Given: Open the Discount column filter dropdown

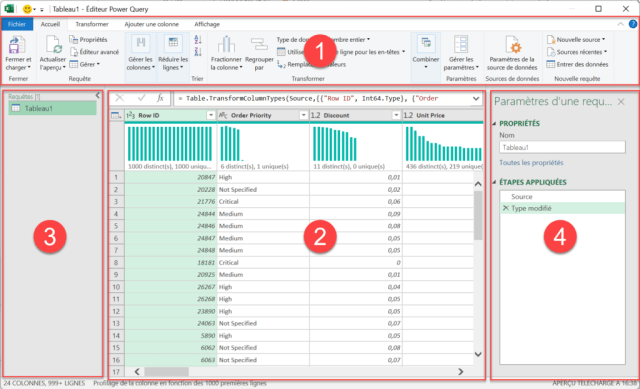Looking at the screenshot, I should (396, 116).
